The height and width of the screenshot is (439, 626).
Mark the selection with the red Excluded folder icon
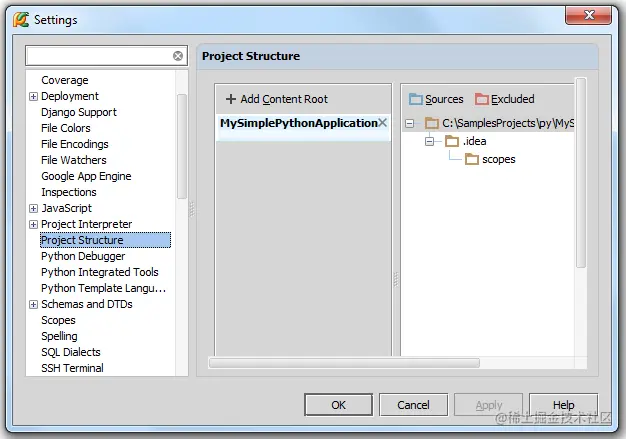[x=481, y=99]
